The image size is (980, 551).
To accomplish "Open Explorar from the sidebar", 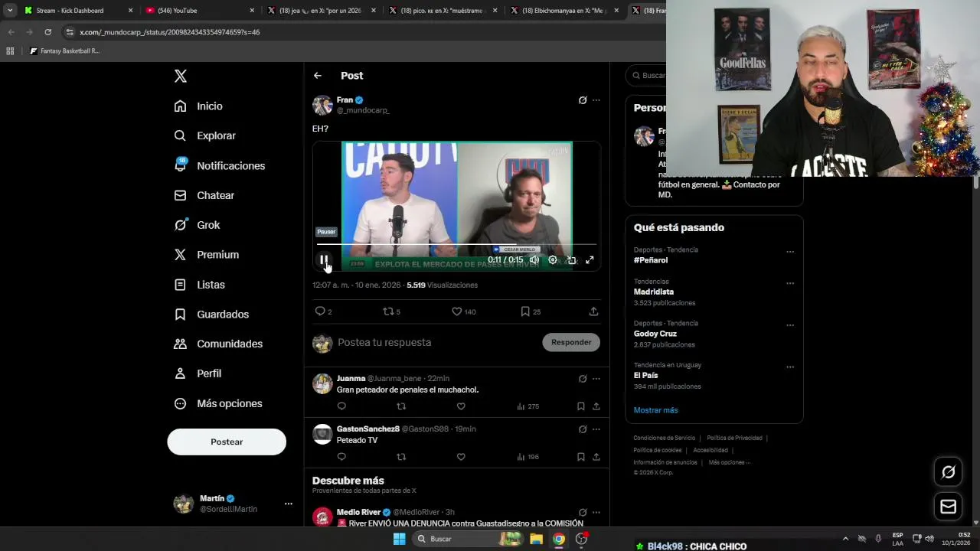I will click(x=204, y=135).
